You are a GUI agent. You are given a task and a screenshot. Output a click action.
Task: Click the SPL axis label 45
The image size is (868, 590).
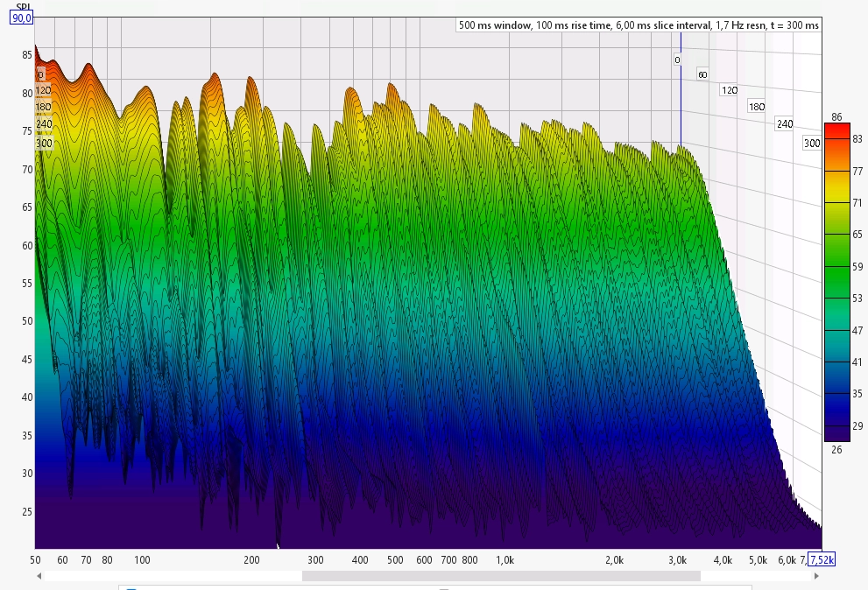click(27, 360)
